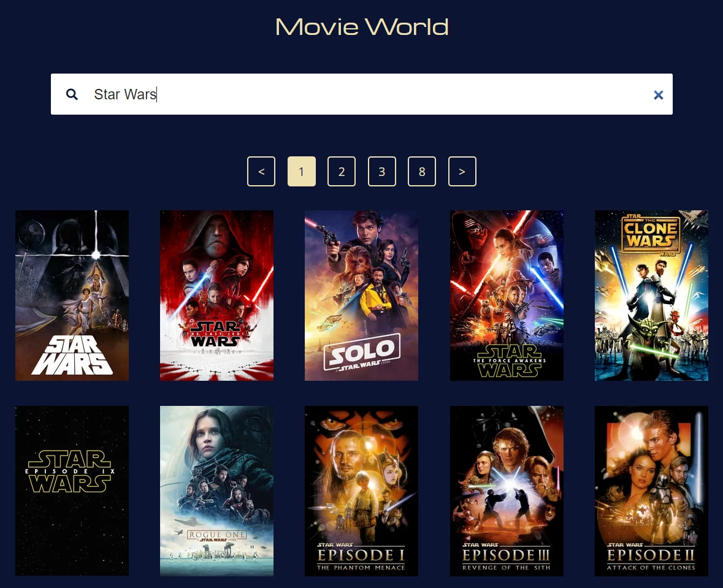Go to previous page with the < button
The image size is (723, 588).
[x=261, y=172]
